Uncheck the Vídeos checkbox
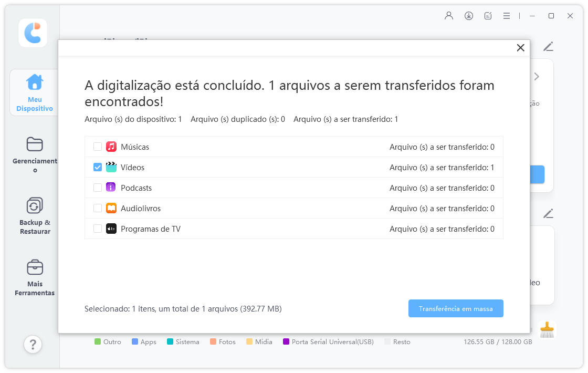Image resolution: width=588 pixels, height=373 pixels. tap(98, 168)
